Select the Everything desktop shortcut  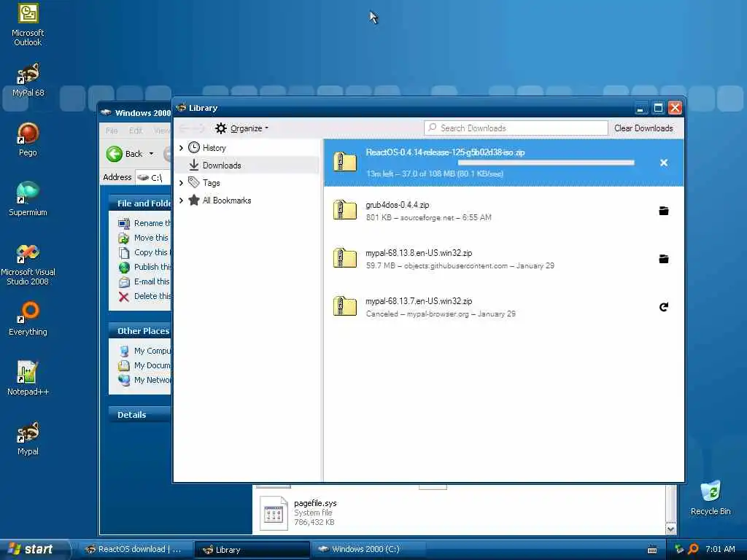28,319
